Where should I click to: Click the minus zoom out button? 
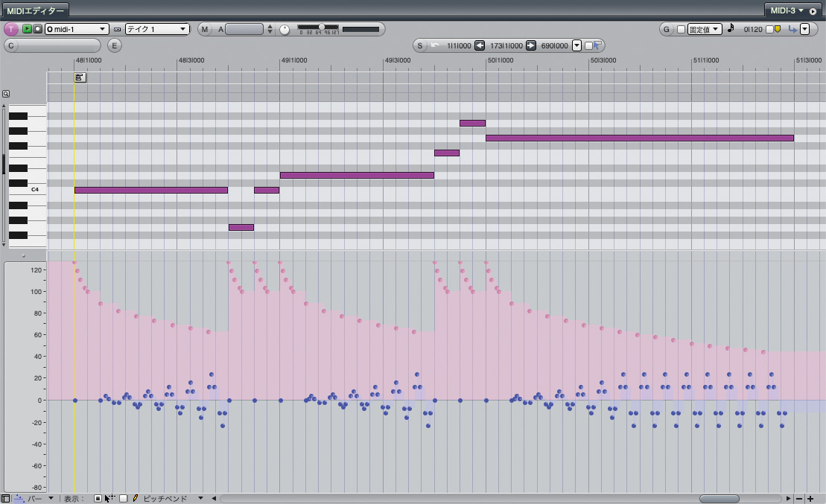[799, 498]
